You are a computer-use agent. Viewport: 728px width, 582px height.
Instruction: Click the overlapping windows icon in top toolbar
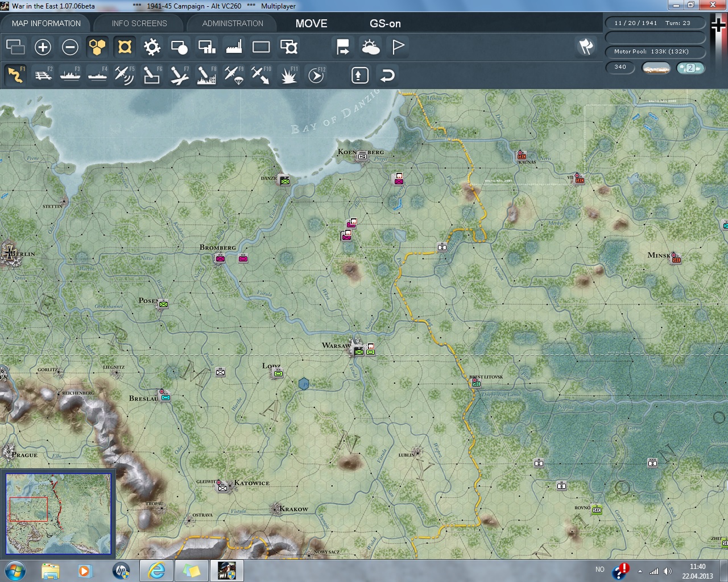(x=15, y=47)
